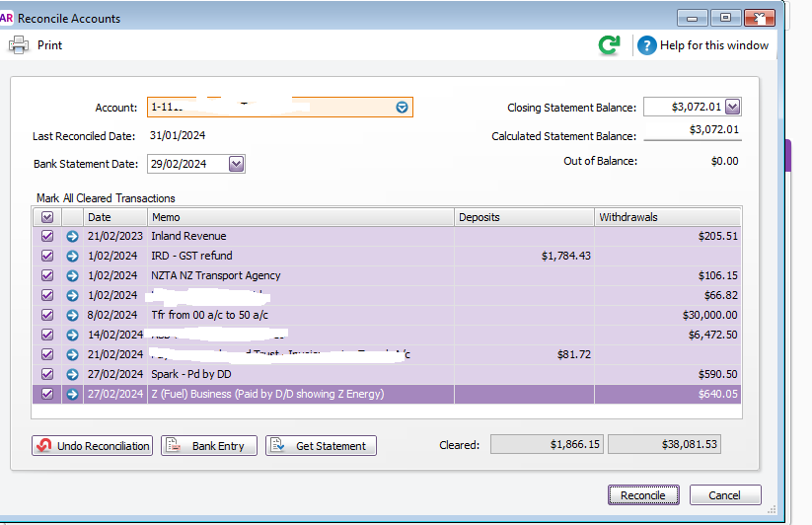
Task: Click arrow icon for Z (Fuel) Business row
Action: pos(72,394)
